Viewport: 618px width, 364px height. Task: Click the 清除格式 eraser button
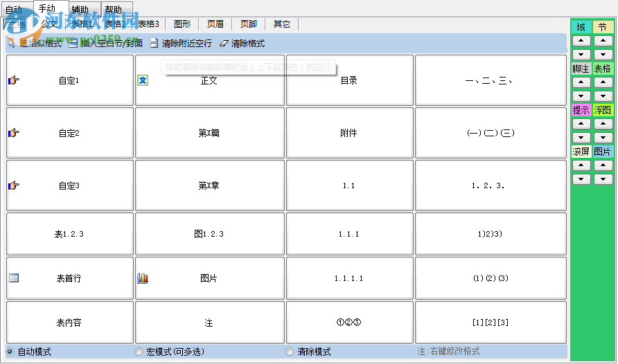click(x=242, y=44)
